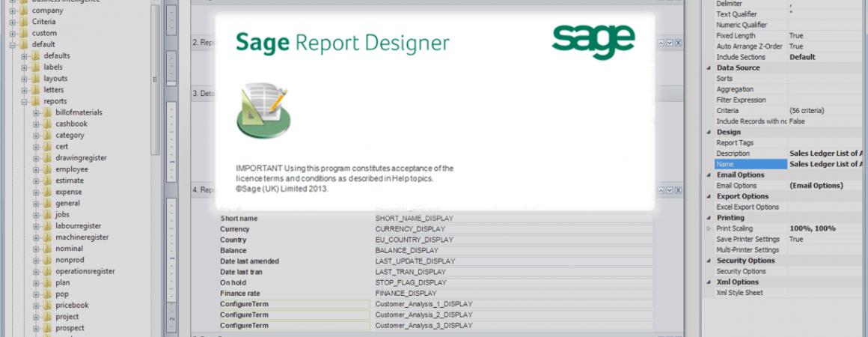Viewport: 868px width, 337px height.
Task: Select the project tree item
Action: (67, 317)
